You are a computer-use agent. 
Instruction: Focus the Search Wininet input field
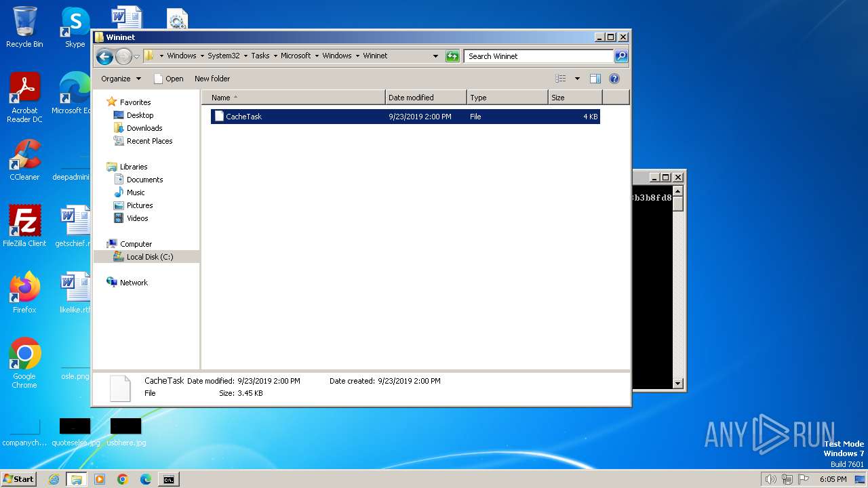click(539, 56)
